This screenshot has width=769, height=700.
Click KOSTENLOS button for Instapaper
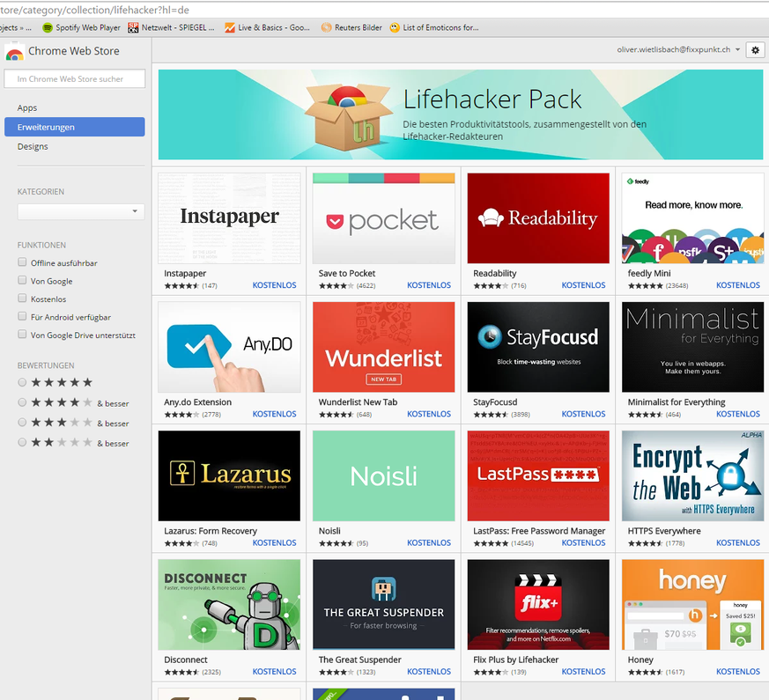pos(274,285)
